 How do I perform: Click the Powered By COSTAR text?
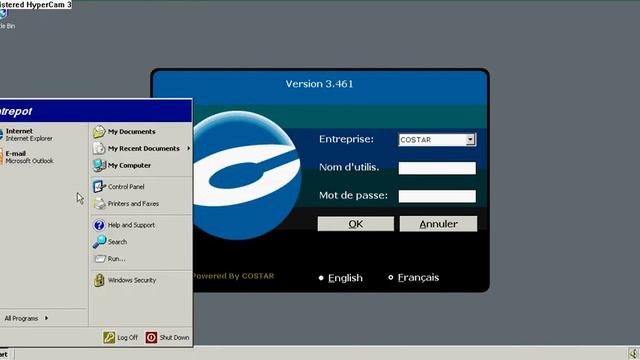233,276
